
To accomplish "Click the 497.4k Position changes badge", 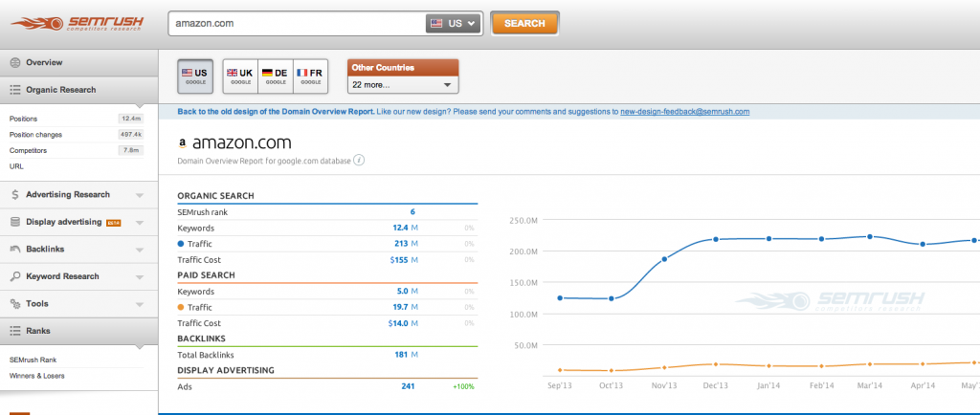I will coord(130,135).
